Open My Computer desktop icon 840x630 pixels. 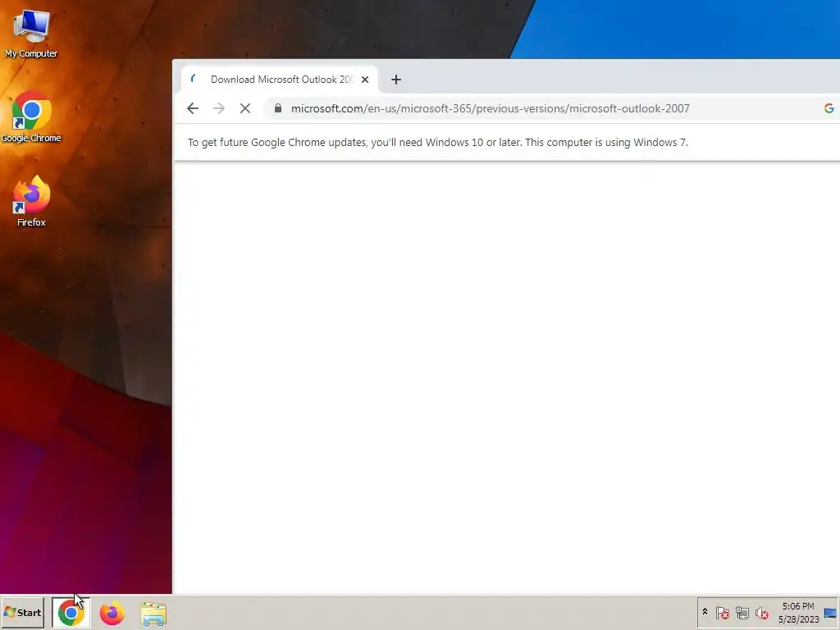31,33
